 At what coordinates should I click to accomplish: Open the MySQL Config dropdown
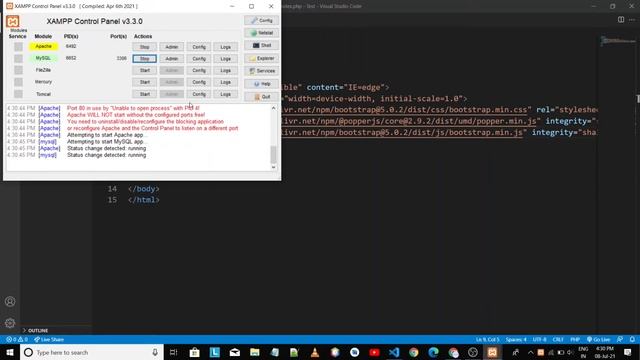[x=199, y=59]
